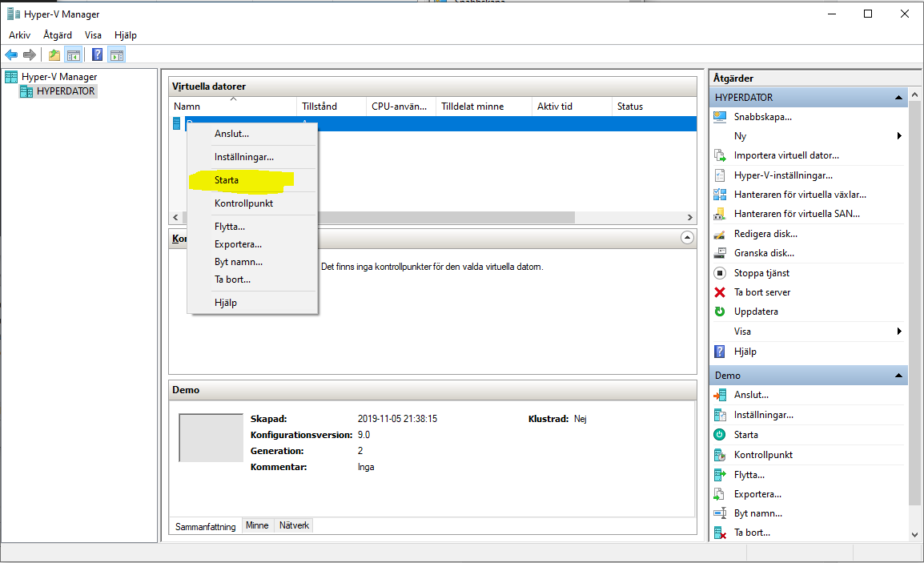Collapse the Kontrollpunkter panel with round chevron
The image size is (924, 563).
(x=687, y=238)
